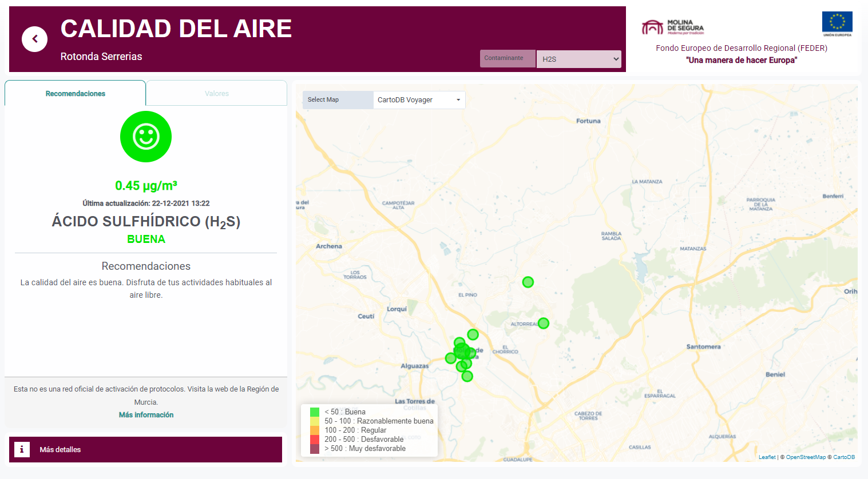Select the westernmost green marker near Alguazas
868x479 pixels.
(451, 358)
